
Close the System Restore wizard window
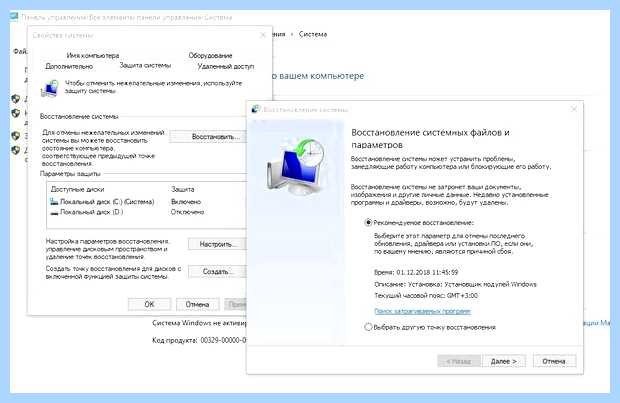click(574, 109)
